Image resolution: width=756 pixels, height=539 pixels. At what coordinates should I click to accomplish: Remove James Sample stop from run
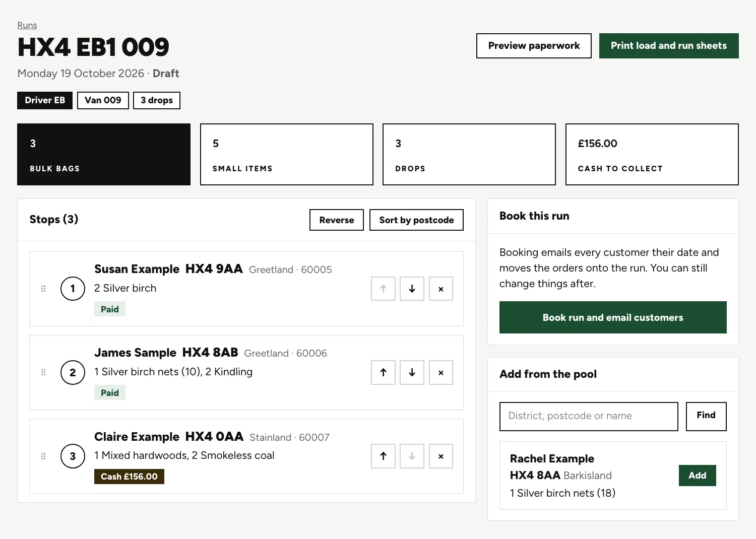pos(441,372)
